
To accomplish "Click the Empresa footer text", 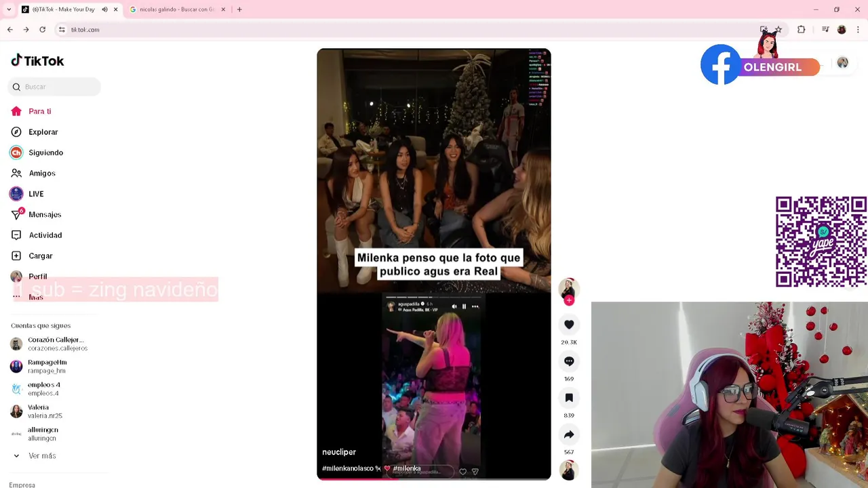I will click(x=22, y=485).
